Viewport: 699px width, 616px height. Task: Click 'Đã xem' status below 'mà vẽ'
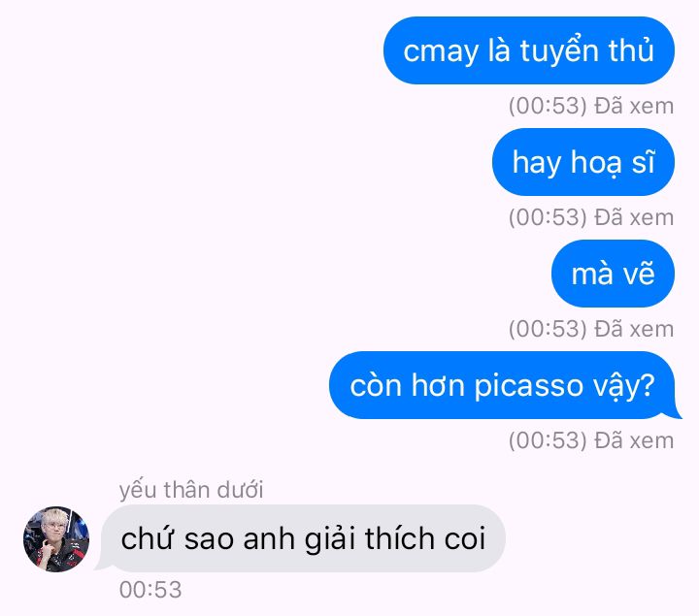(634, 329)
